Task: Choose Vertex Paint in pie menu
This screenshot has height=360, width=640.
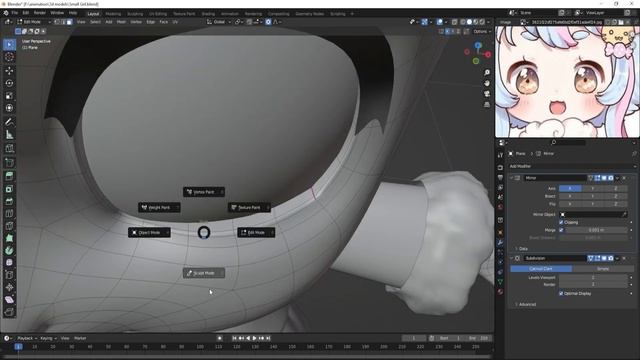Action: point(204,192)
